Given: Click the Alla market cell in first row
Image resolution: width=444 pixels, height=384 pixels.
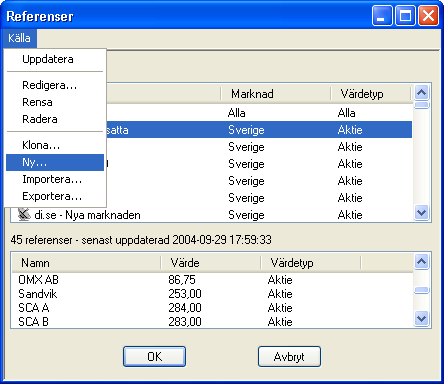Looking at the screenshot, I should (237, 113).
